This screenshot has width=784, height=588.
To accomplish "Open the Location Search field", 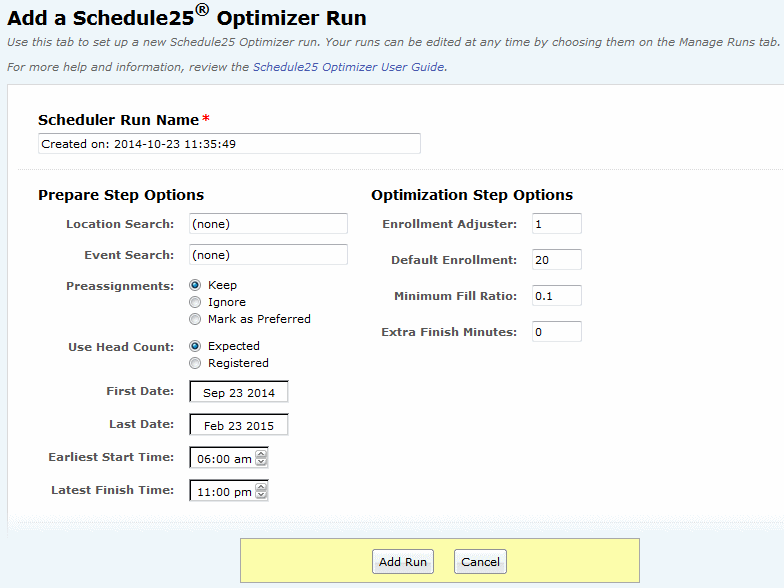I will (x=268, y=224).
